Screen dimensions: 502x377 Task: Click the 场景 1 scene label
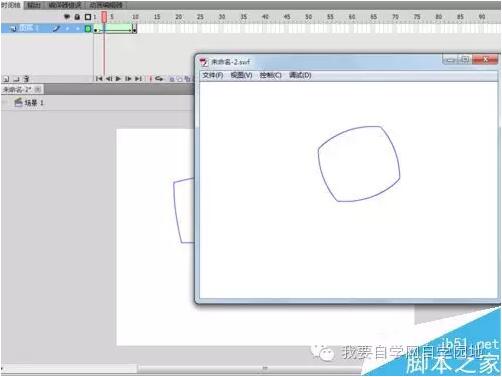click(x=34, y=103)
